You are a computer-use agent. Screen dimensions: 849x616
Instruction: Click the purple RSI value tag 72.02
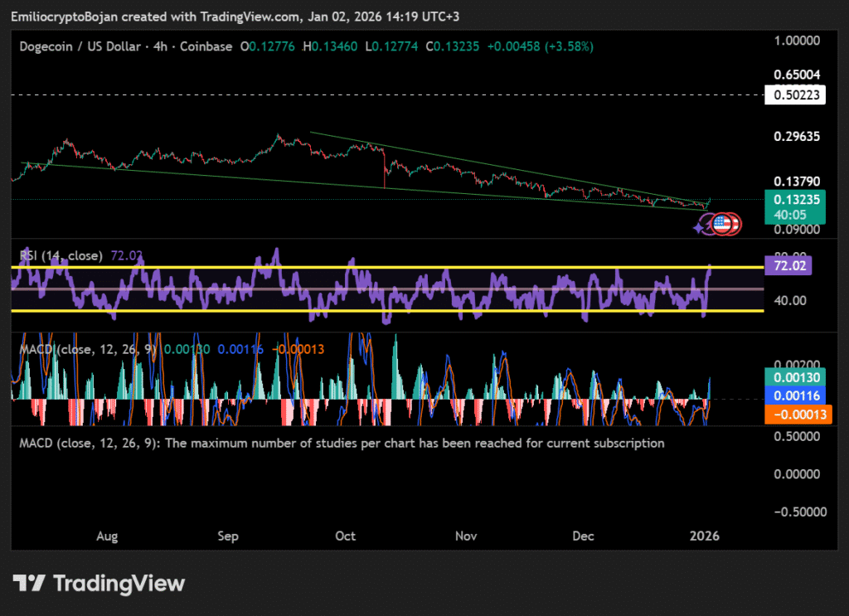point(789,266)
